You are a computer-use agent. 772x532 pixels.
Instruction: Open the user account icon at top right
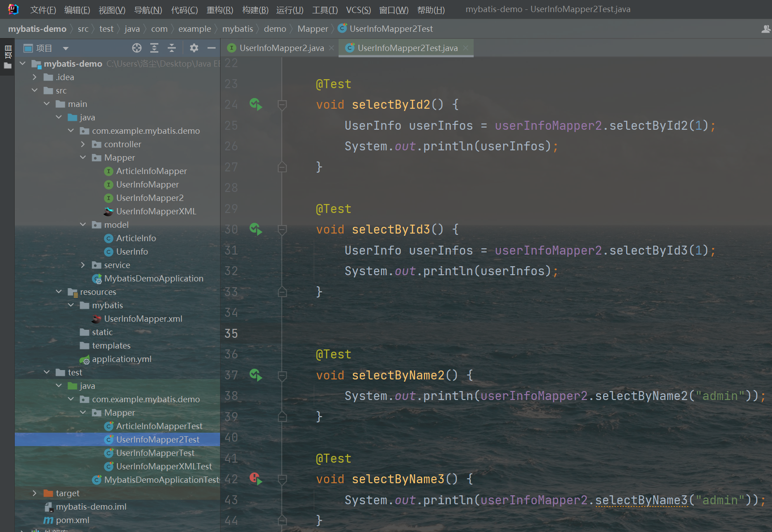click(x=765, y=29)
